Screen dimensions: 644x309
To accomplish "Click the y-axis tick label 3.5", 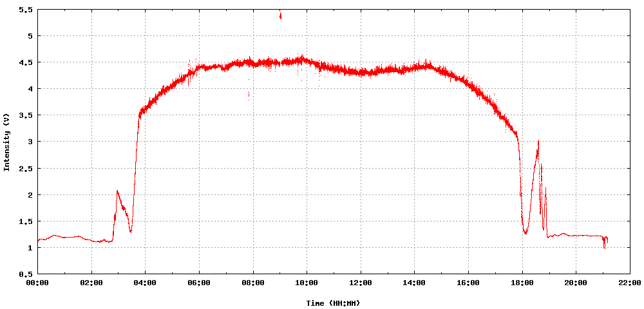I will 26,115.
